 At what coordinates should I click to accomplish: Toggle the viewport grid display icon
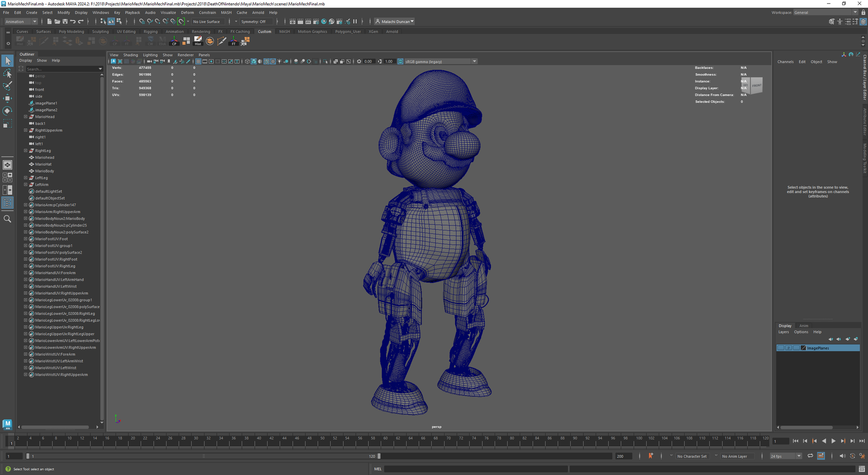(198, 62)
